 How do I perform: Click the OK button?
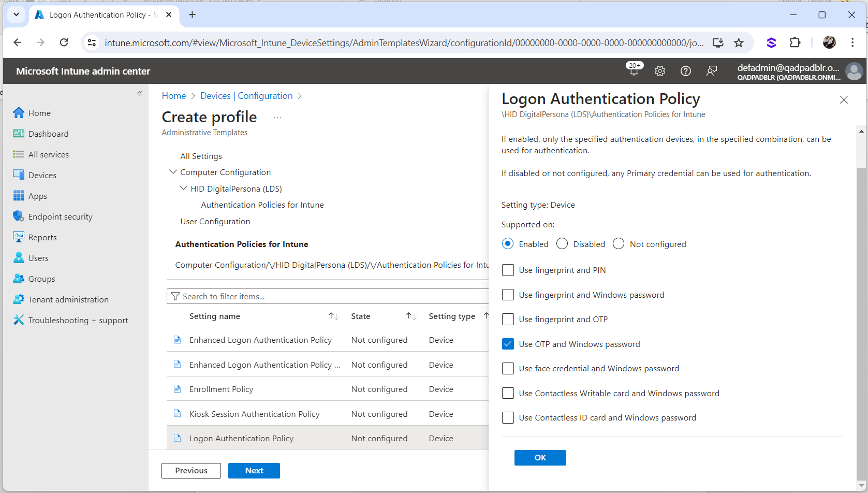pos(540,457)
